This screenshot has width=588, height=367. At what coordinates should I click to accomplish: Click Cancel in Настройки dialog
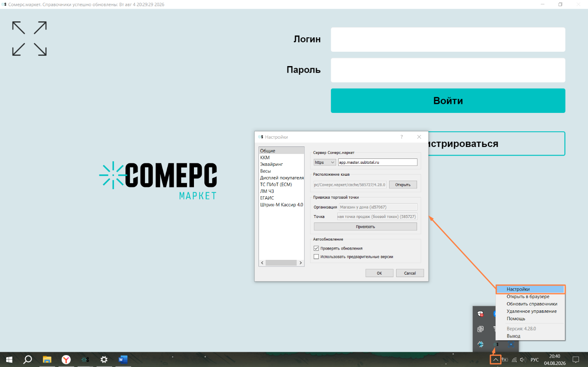click(x=410, y=273)
